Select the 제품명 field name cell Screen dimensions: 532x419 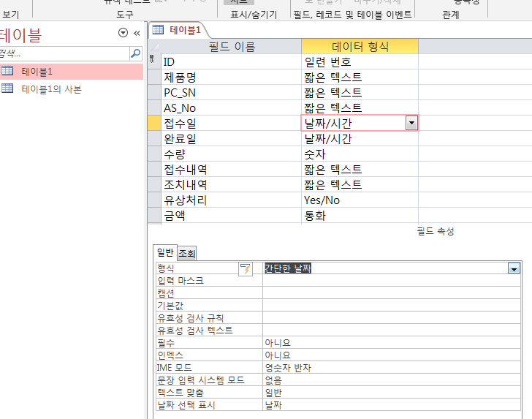231,77
